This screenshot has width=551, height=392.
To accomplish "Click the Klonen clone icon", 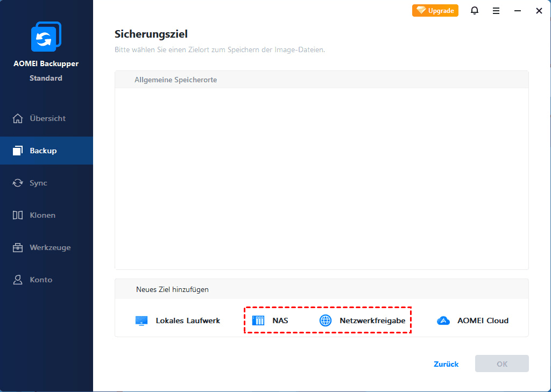I will click(x=18, y=215).
